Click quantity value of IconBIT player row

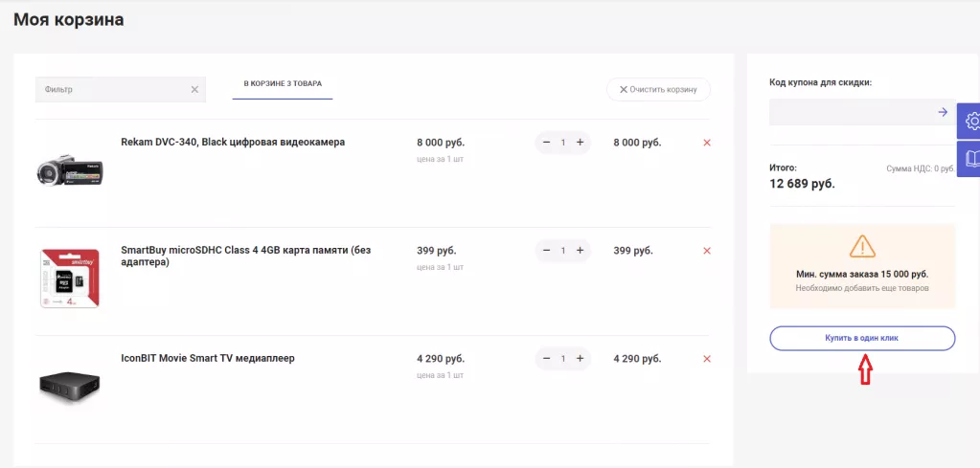click(x=563, y=359)
